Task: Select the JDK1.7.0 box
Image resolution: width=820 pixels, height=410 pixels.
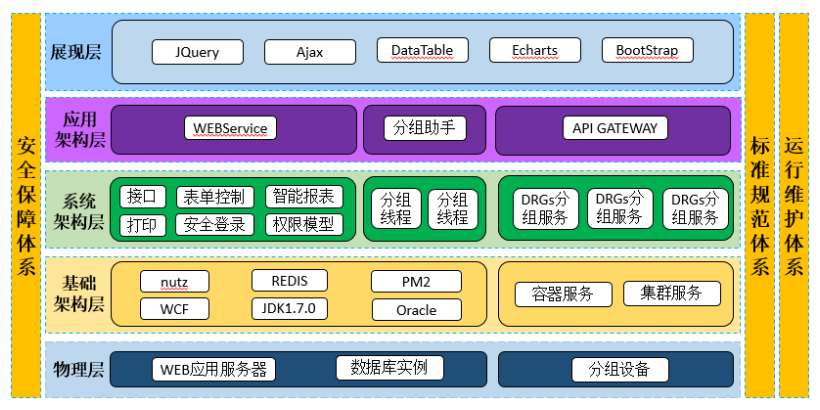Action: (x=289, y=309)
